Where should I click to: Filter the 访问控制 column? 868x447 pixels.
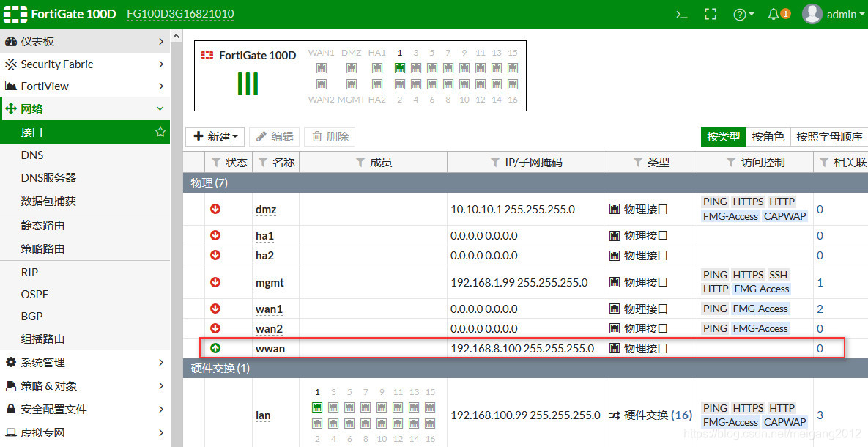(731, 162)
